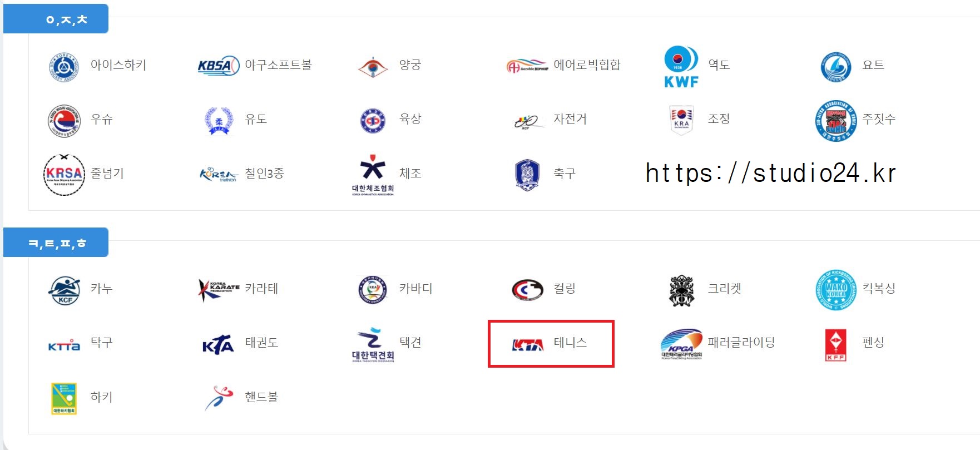
Task: Go to the 육상 page
Action: (x=410, y=119)
